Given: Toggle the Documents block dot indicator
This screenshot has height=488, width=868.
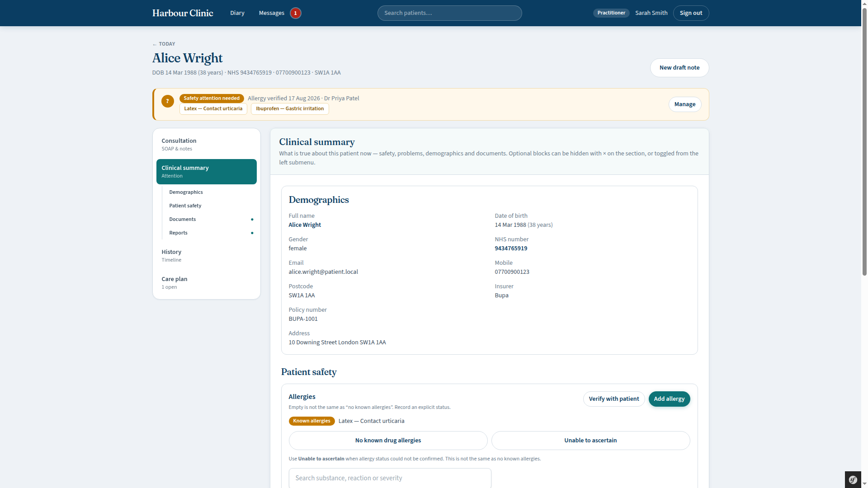Looking at the screenshot, I should pyautogui.click(x=252, y=220).
